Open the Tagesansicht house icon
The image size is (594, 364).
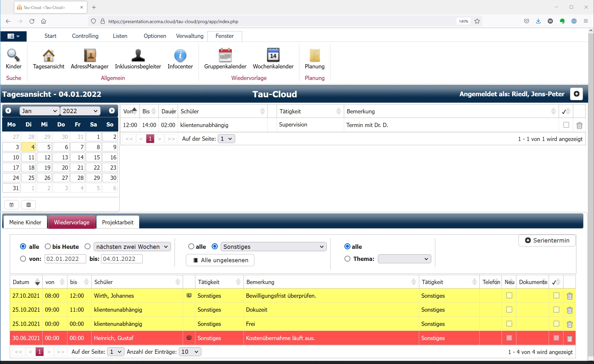click(x=48, y=55)
